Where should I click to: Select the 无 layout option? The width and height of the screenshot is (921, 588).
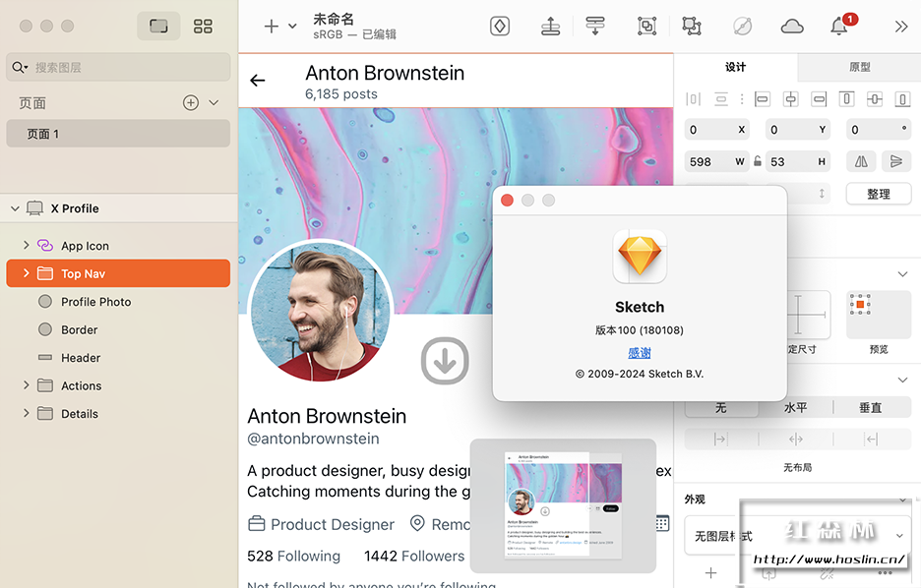click(x=721, y=407)
